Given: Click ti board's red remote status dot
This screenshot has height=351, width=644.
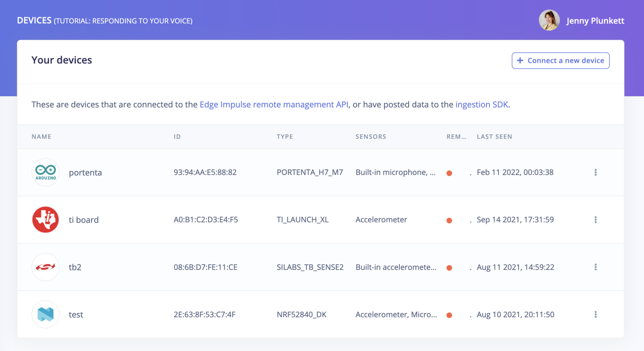Looking at the screenshot, I should tap(449, 220).
